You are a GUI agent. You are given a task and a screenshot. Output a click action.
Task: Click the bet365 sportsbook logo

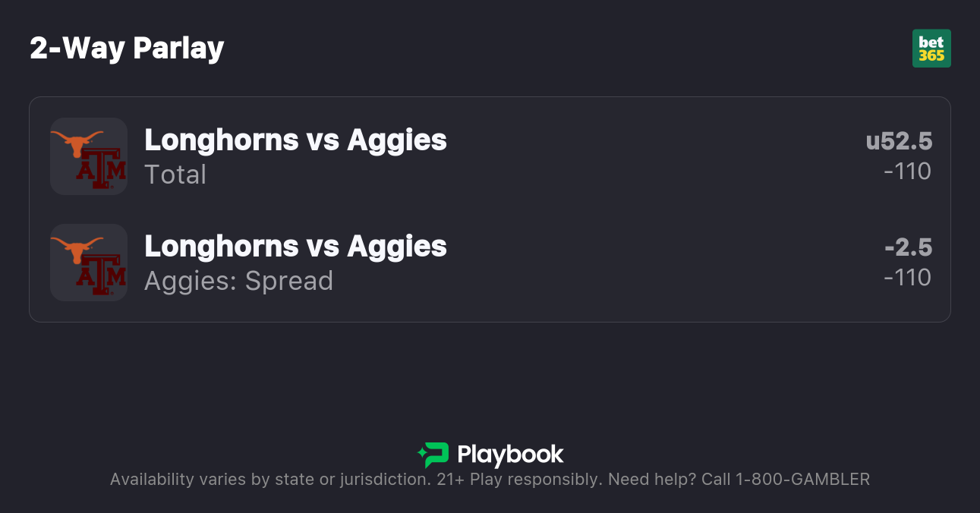pyautogui.click(x=931, y=49)
